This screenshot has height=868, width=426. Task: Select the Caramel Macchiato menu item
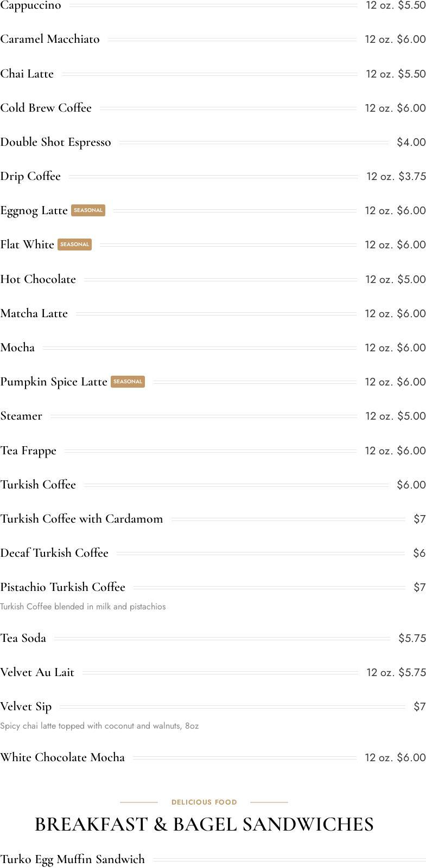(x=50, y=39)
